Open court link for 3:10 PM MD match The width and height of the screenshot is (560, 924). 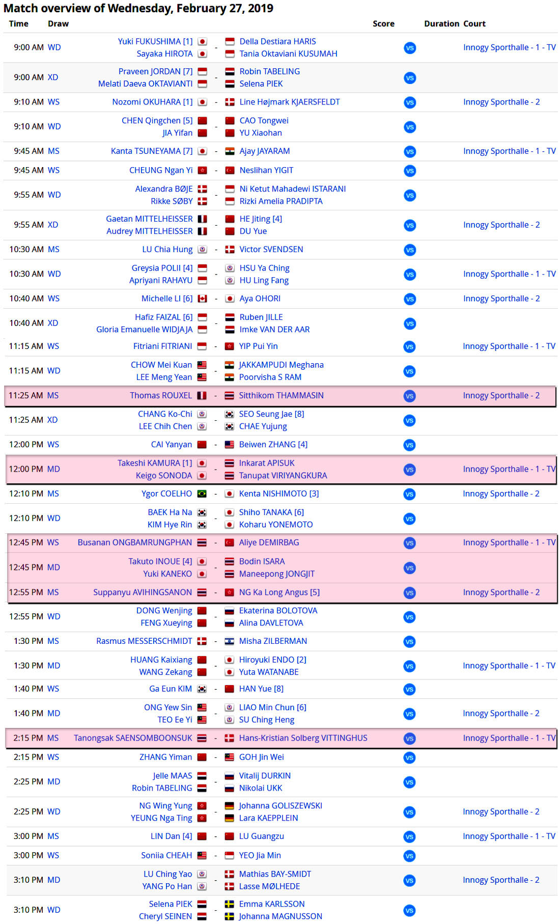pyautogui.click(x=501, y=880)
